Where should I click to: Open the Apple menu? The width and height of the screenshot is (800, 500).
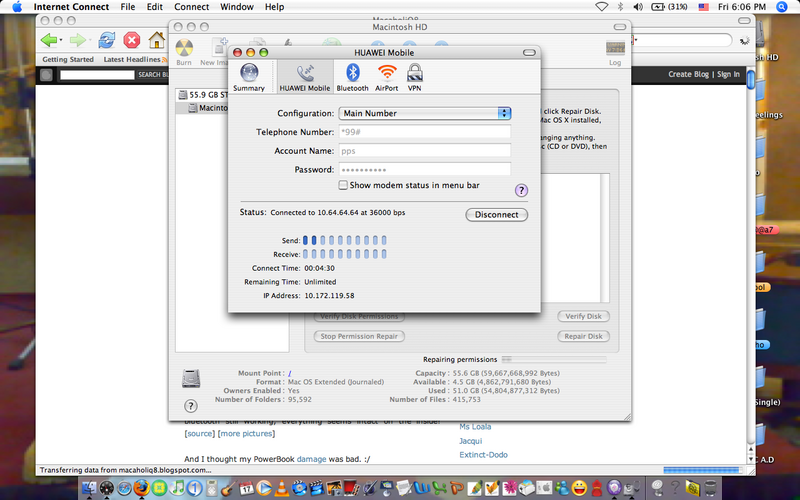[17, 7]
